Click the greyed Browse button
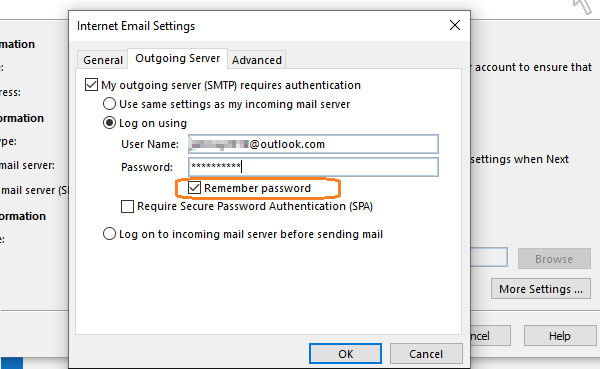 pyautogui.click(x=554, y=259)
